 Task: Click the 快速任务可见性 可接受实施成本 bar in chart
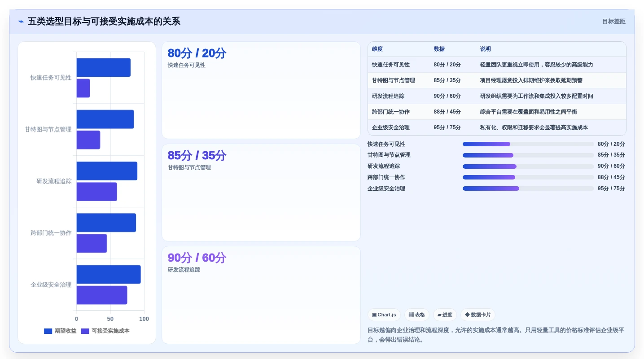(x=83, y=88)
